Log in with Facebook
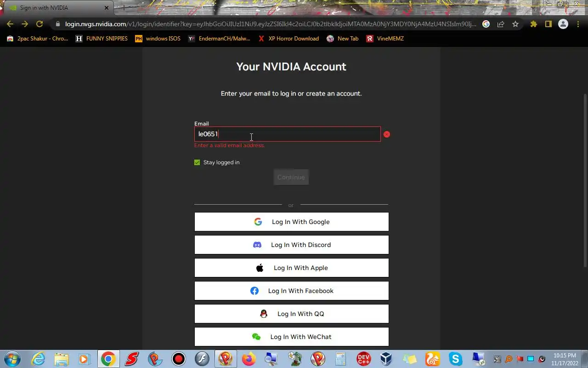The height and width of the screenshot is (368, 588). tap(291, 291)
